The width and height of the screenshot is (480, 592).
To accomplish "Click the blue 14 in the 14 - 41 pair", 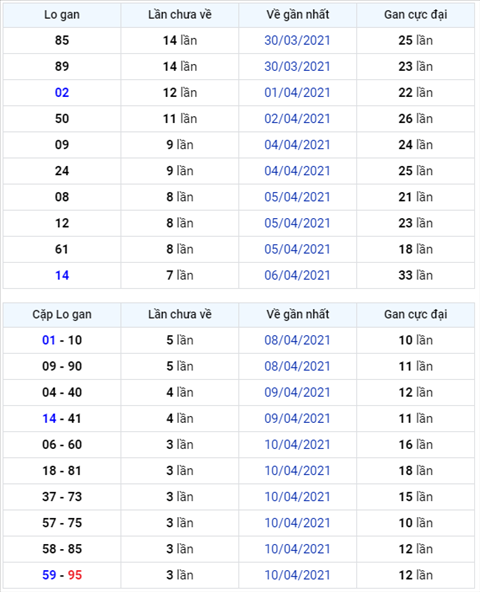I will tap(49, 418).
